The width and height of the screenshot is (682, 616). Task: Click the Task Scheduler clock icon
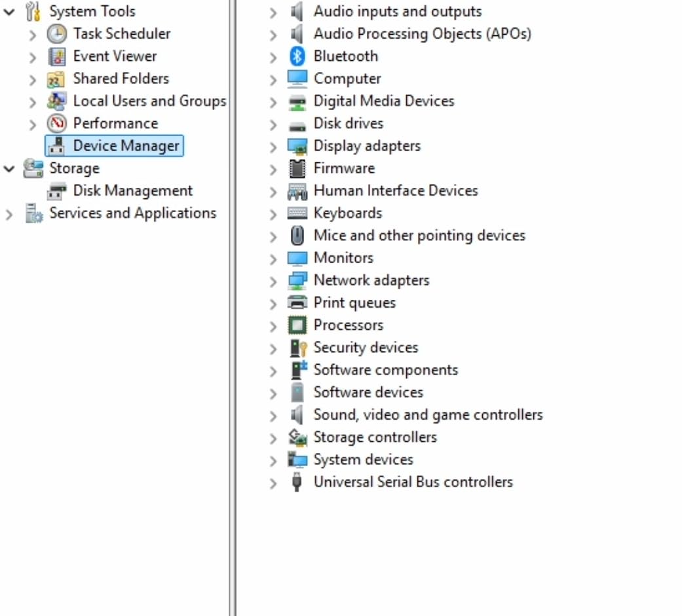(57, 34)
